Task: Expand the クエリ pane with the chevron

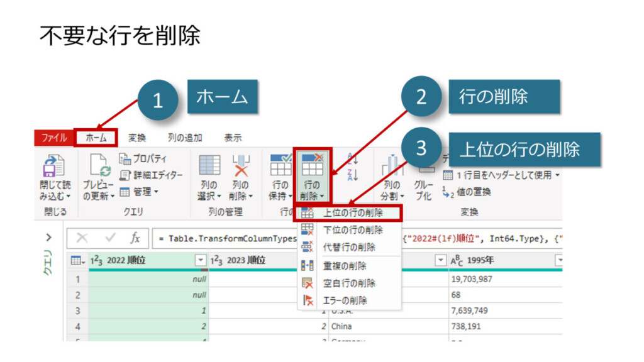Action: [49, 238]
